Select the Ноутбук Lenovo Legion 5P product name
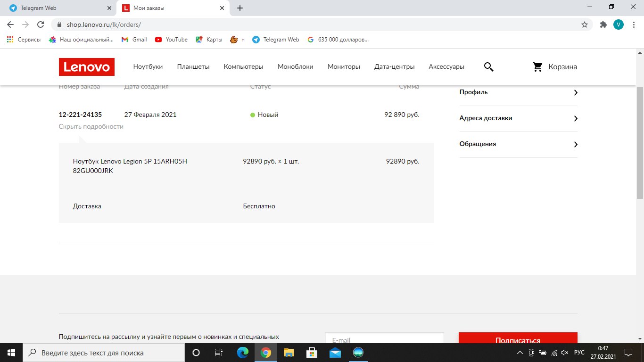The width and height of the screenshot is (644, 362). pyautogui.click(x=130, y=166)
